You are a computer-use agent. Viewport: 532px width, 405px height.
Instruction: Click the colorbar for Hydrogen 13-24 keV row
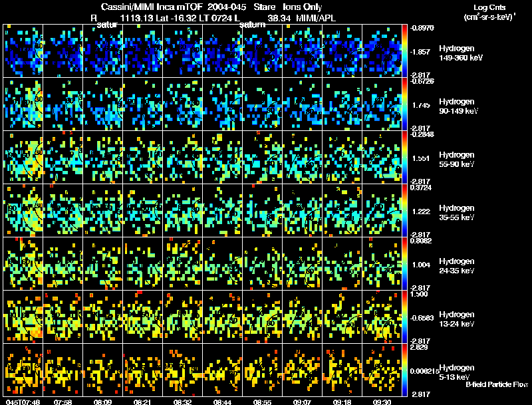click(x=404, y=317)
